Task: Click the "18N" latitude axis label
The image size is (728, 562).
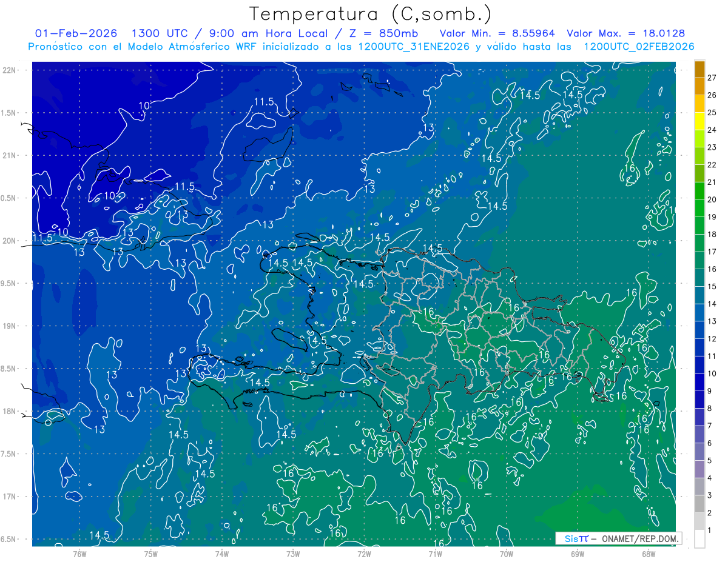Action: click(x=9, y=411)
